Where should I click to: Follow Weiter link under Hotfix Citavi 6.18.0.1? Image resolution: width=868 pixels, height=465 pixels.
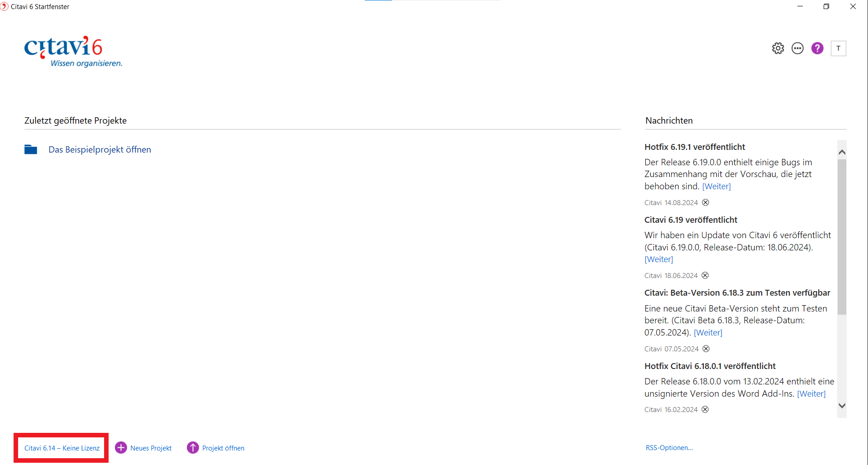(x=811, y=394)
